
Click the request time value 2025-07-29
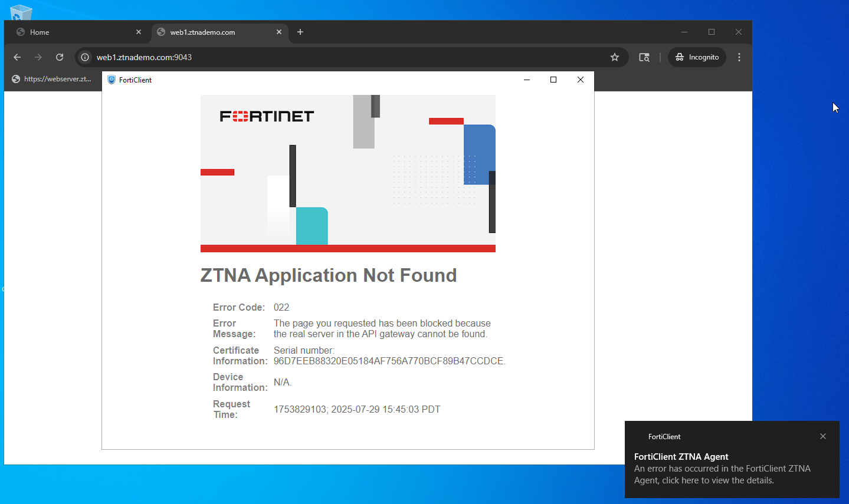(x=357, y=410)
